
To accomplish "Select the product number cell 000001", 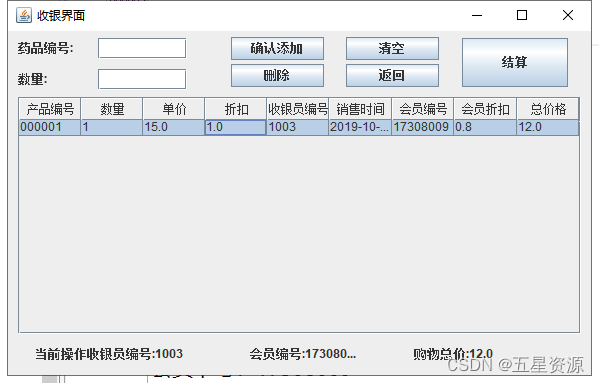I will coord(50,127).
